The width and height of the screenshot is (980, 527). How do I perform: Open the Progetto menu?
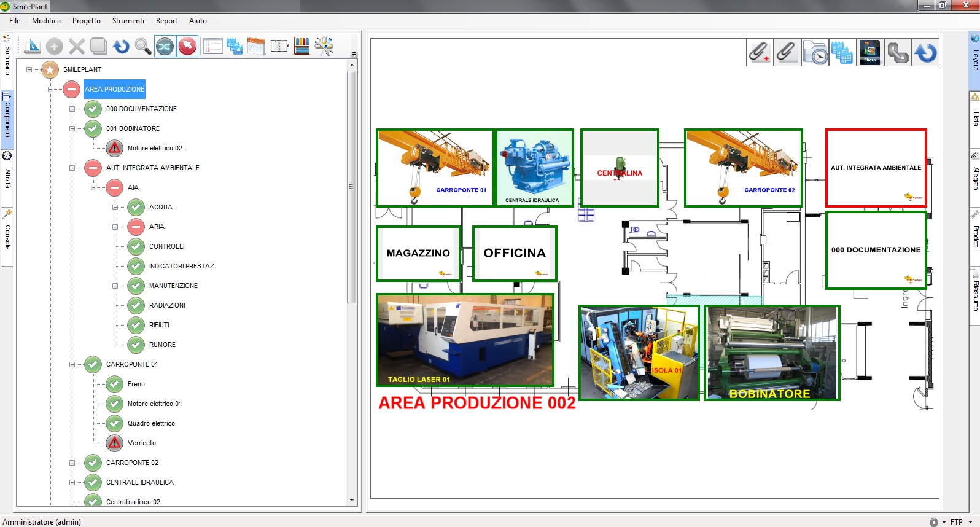point(86,21)
